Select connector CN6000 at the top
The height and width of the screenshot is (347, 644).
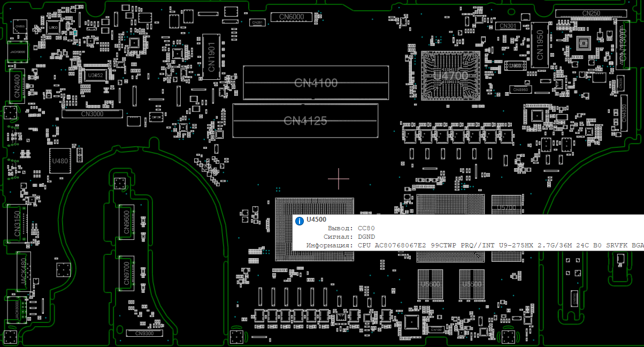click(292, 17)
